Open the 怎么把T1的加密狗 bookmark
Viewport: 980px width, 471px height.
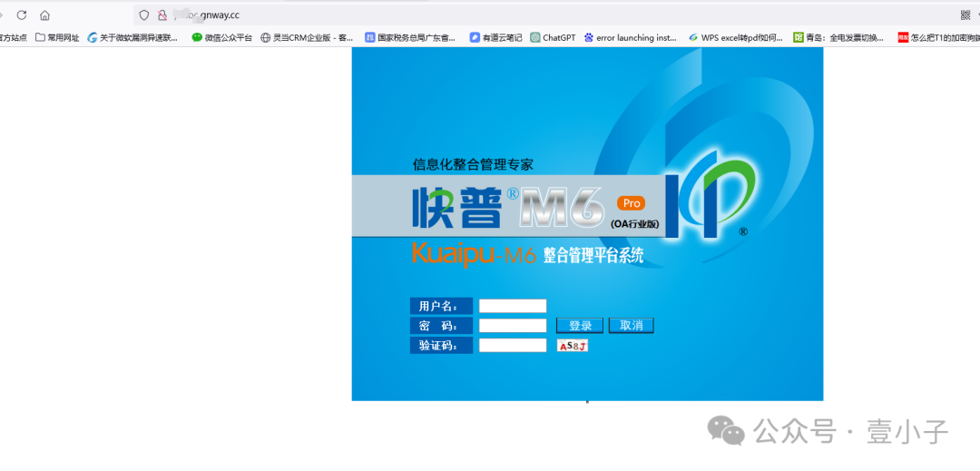(x=939, y=37)
